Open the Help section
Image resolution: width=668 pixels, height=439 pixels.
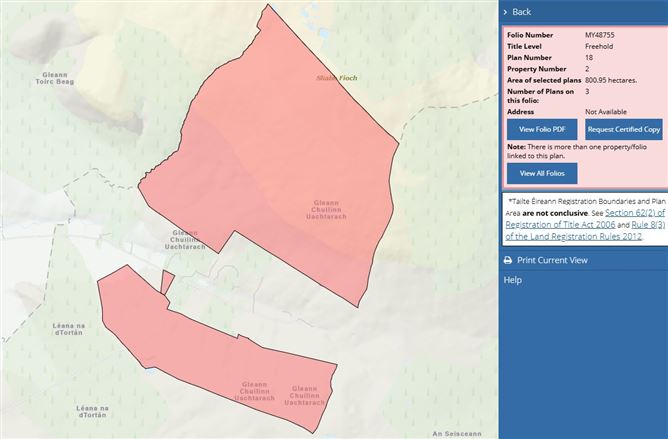[512, 280]
